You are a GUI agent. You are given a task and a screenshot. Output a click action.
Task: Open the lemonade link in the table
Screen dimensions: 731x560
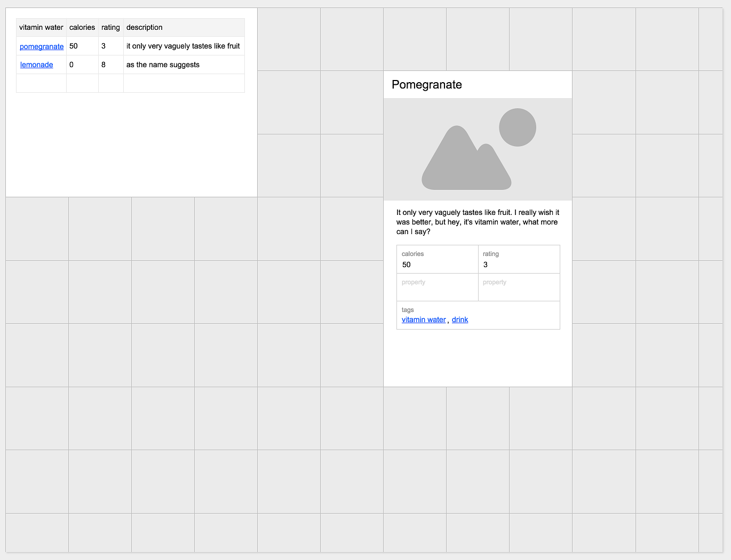click(36, 65)
